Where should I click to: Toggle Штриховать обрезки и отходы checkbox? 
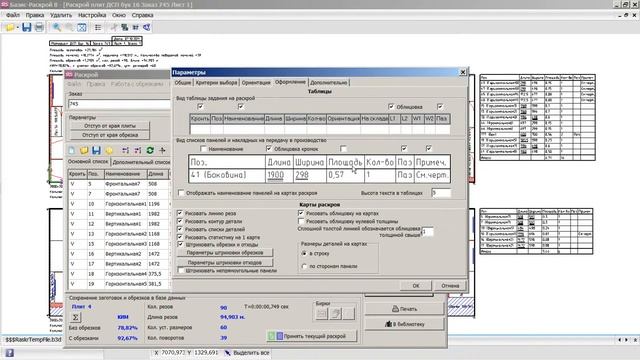tap(180, 244)
